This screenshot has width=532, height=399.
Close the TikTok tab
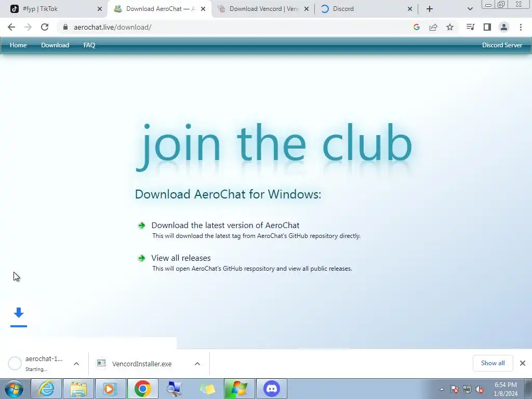click(100, 9)
